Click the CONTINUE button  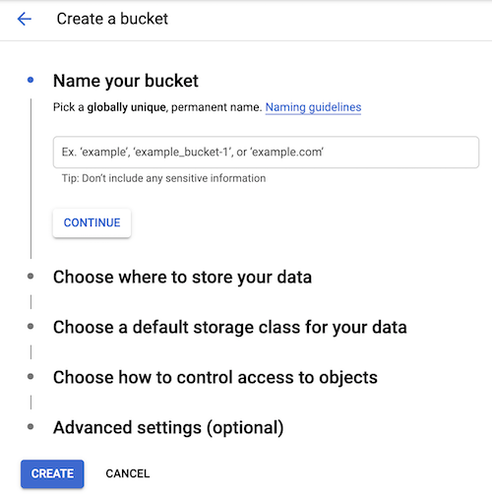pyautogui.click(x=92, y=223)
